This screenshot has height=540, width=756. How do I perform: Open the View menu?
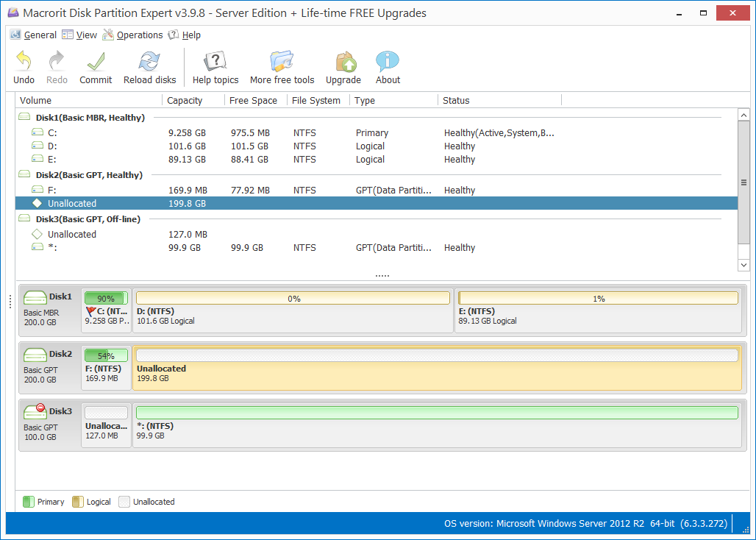click(x=80, y=35)
